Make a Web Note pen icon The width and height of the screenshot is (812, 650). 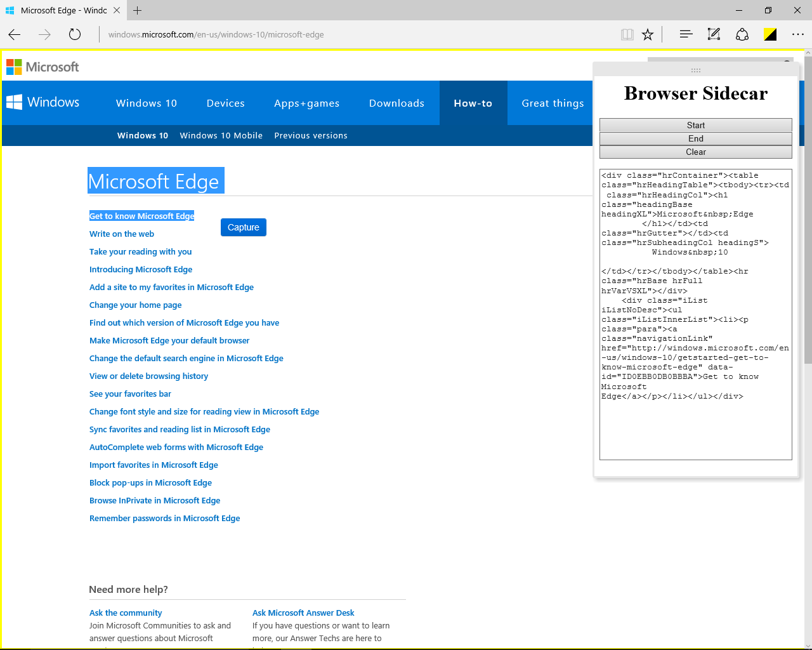714,34
